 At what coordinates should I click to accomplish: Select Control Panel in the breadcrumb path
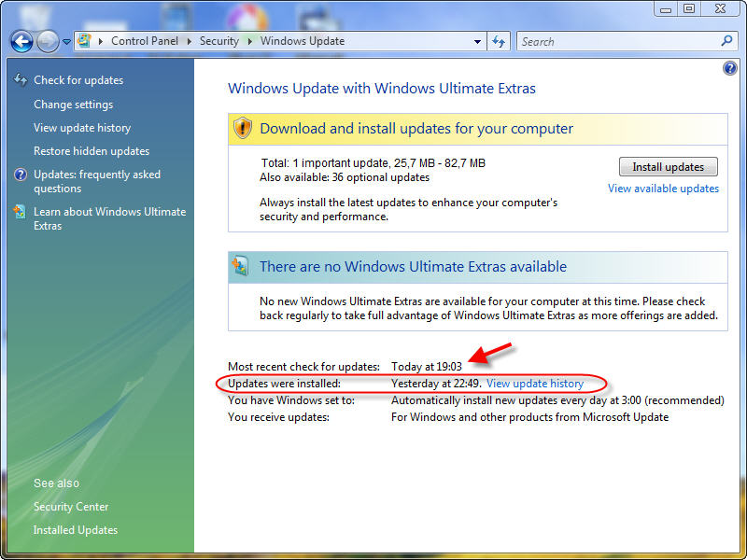(146, 41)
